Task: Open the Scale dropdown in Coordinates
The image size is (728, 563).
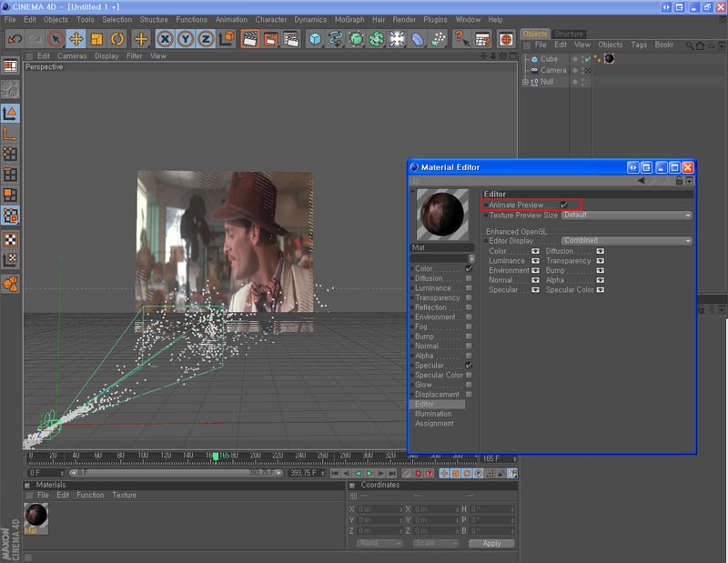Action: [x=435, y=543]
